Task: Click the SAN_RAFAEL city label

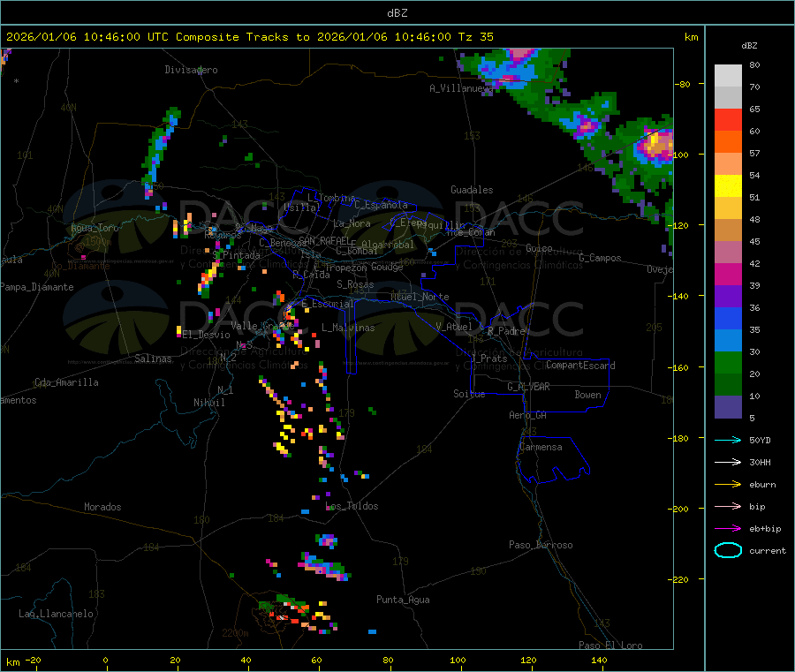Action: 324,240
